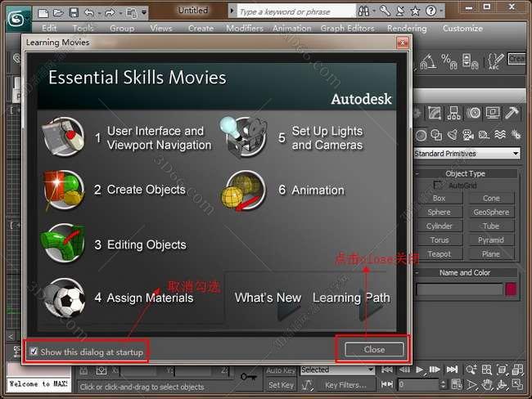
Task: Toggle the Auto Key animation mode
Action: pyautogui.click(x=281, y=370)
